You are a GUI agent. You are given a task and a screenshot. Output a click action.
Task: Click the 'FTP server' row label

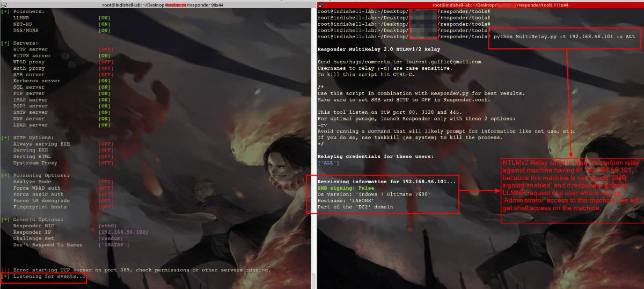(x=29, y=93)
